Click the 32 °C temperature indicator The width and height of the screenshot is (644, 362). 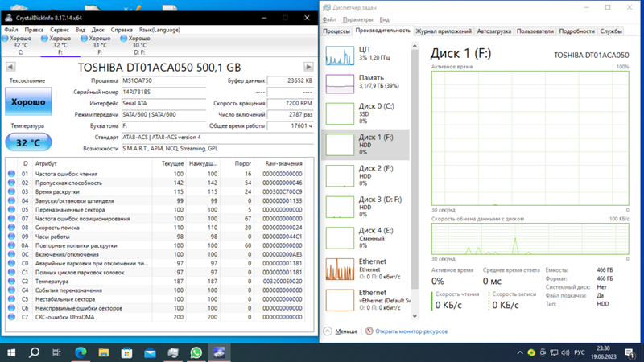(28, 142)
